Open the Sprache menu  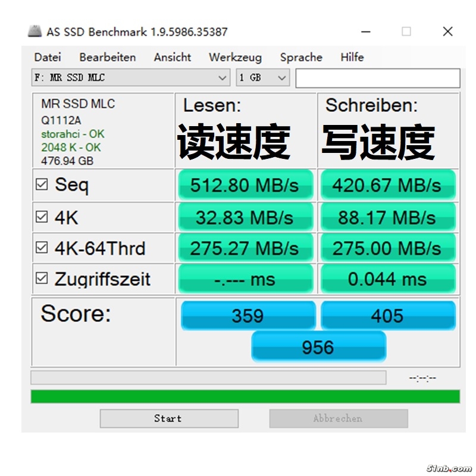[301, 57]
